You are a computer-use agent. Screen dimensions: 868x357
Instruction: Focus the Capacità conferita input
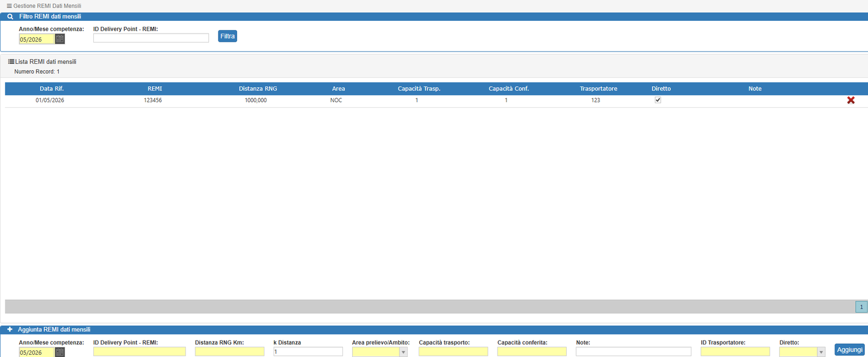coord(532,352)
